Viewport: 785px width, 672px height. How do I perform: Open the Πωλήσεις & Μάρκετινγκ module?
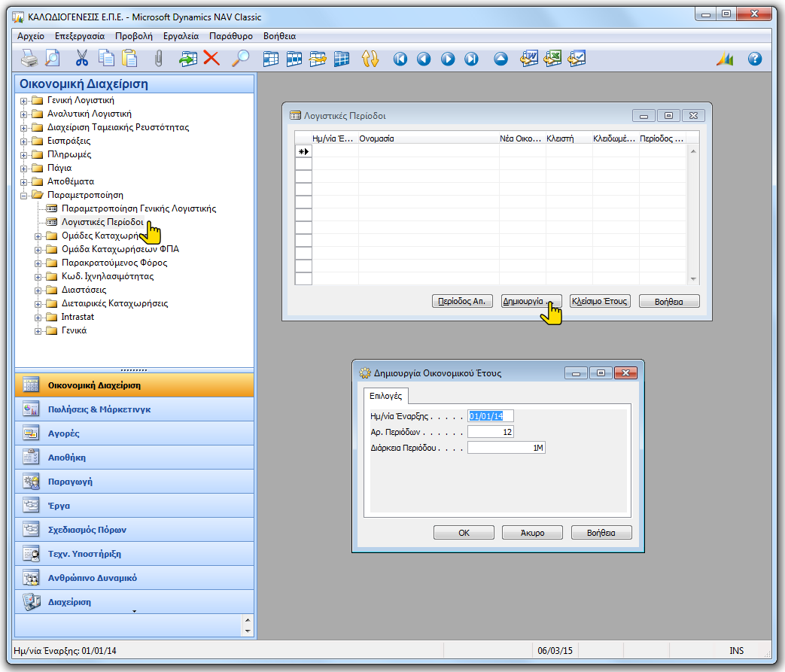134,409
